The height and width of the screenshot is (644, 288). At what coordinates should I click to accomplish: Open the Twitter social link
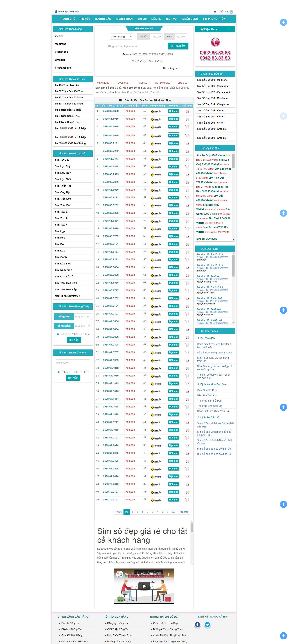coord(207,625)
